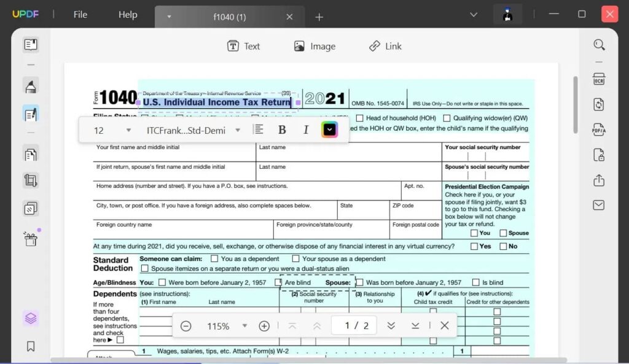Open the Share panel

click(599, 180)
